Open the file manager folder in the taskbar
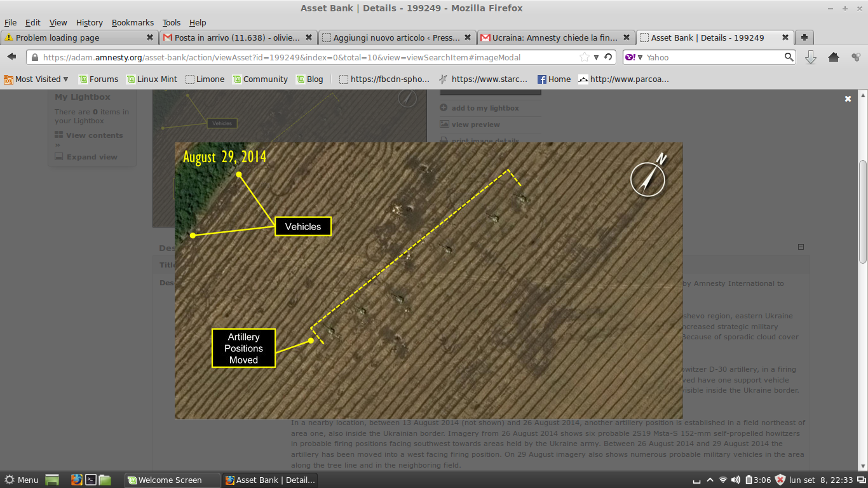This screenshot has height=488, width=868. pos(105,480)
